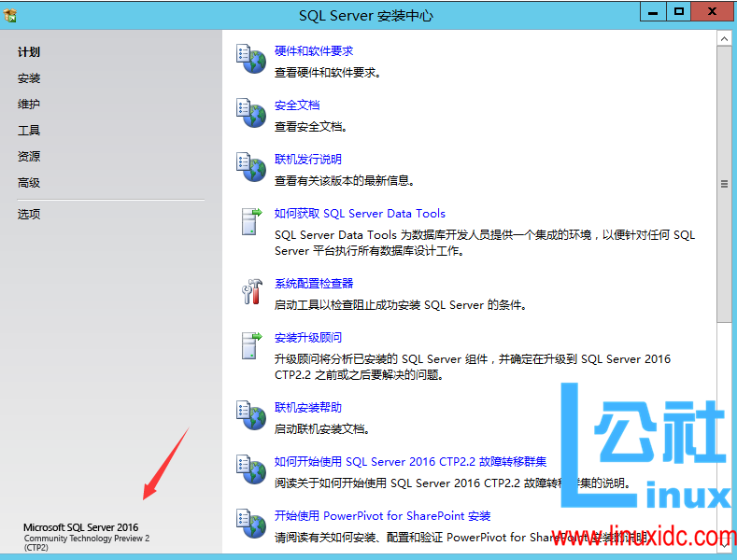Click the text 启动联机安装文档。
The image size is (737, 560).
[322, 429]
